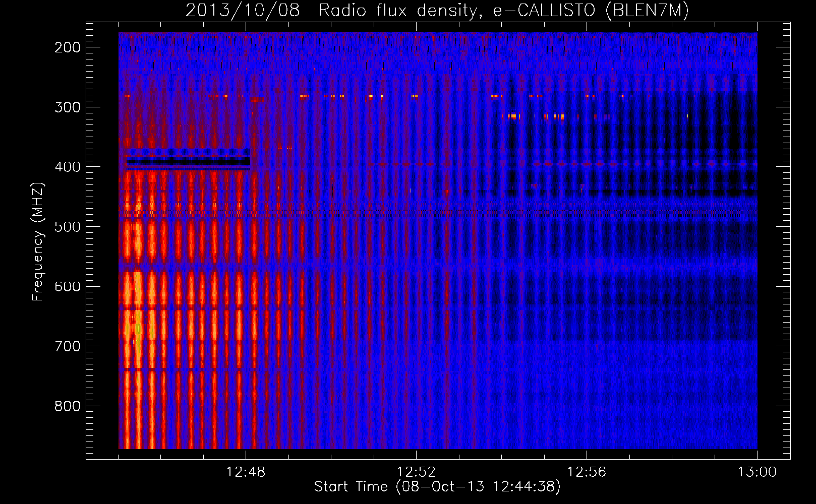Click the dark horizontal band near 400 MHz

click(188, 161)
